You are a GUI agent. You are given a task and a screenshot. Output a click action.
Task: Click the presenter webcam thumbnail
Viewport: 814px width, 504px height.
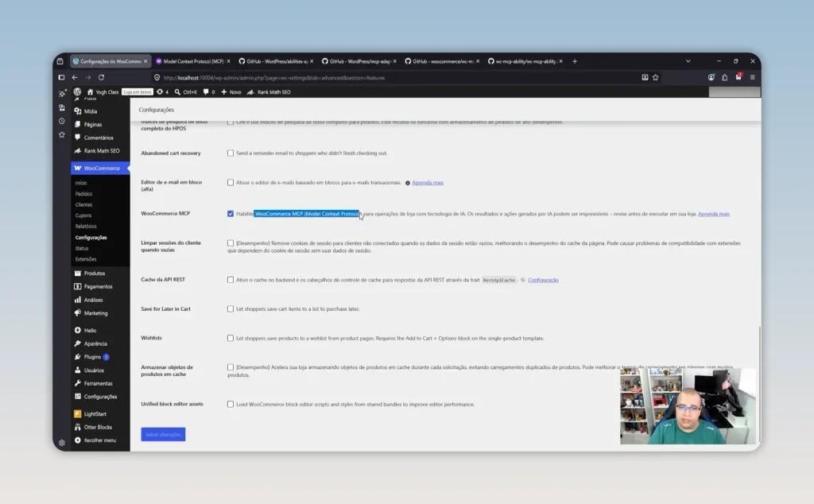point(688,406)
